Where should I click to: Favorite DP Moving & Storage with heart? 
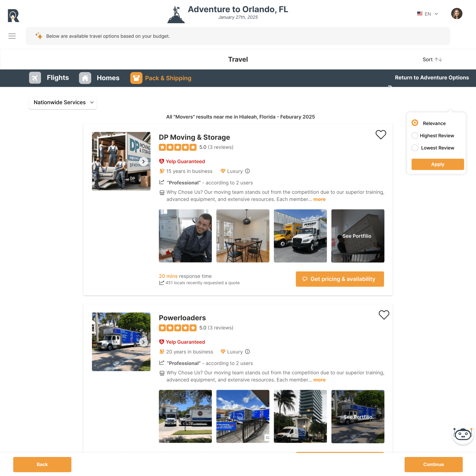point(381,135)
